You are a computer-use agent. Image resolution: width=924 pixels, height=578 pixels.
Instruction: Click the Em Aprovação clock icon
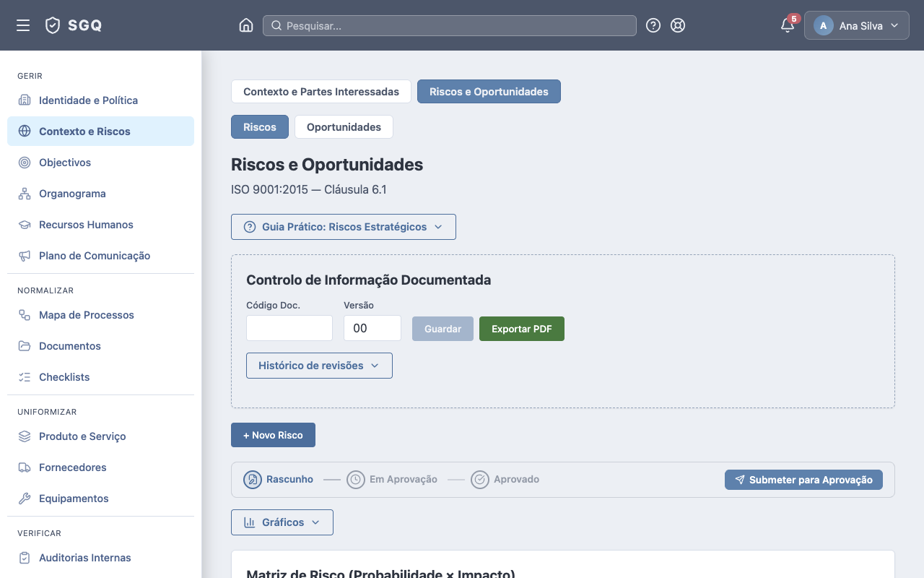pyautogui.click(x=355, y=480)
